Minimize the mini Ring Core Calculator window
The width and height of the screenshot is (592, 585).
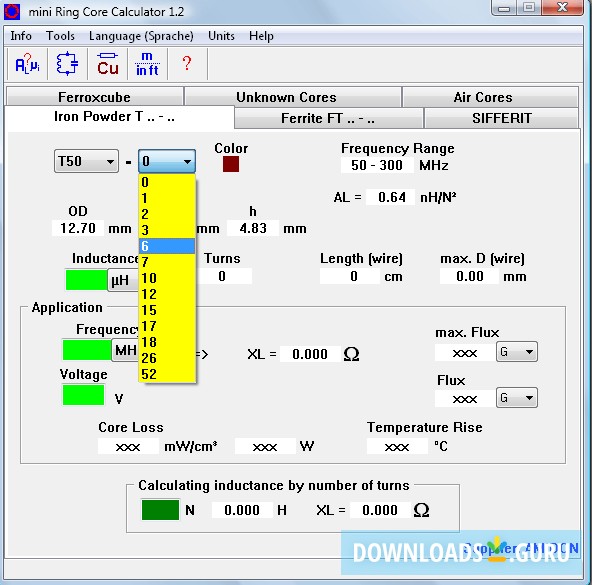coord(504,8)
